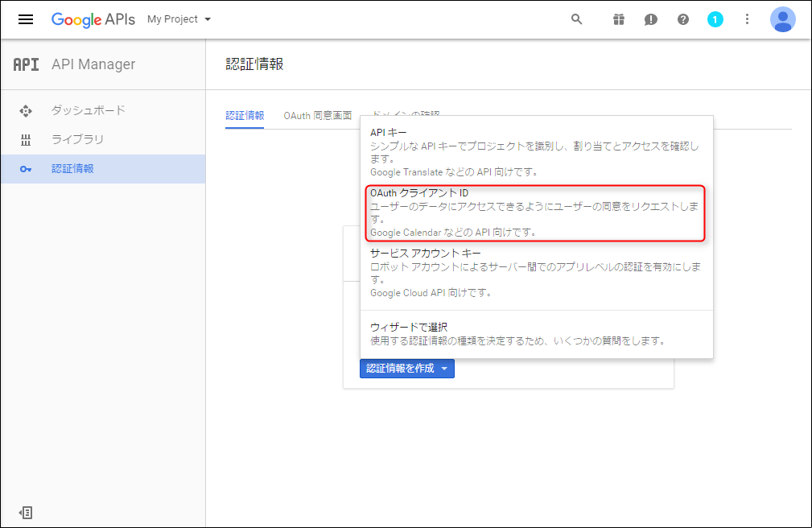Choose the API キー menu option

coord(537,152)
